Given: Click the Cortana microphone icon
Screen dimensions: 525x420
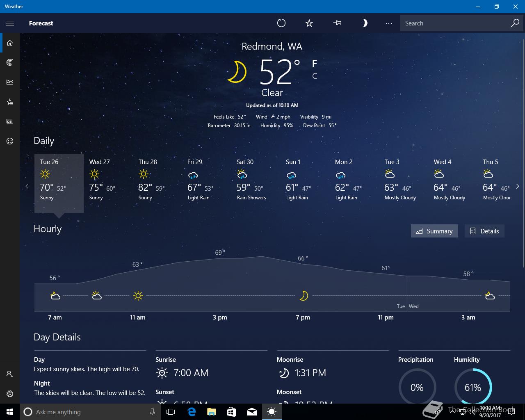Looking at the screenshot, I should coord(152,412).
